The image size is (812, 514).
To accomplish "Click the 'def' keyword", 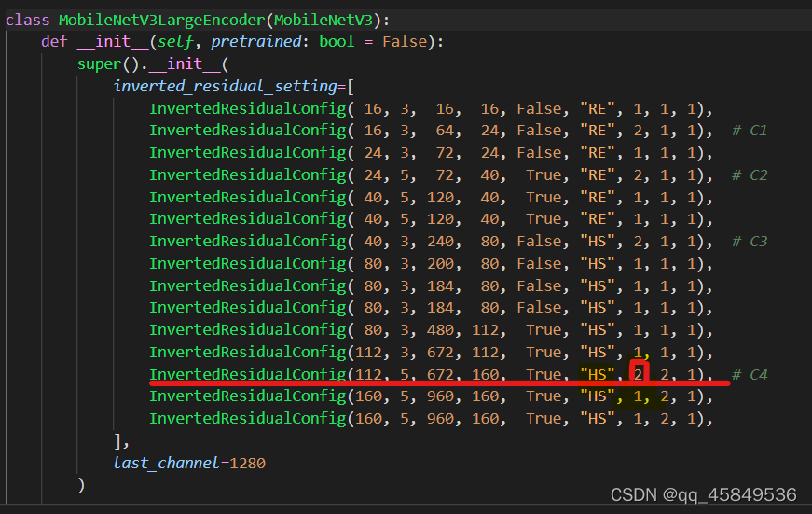I will coord(54,41).
